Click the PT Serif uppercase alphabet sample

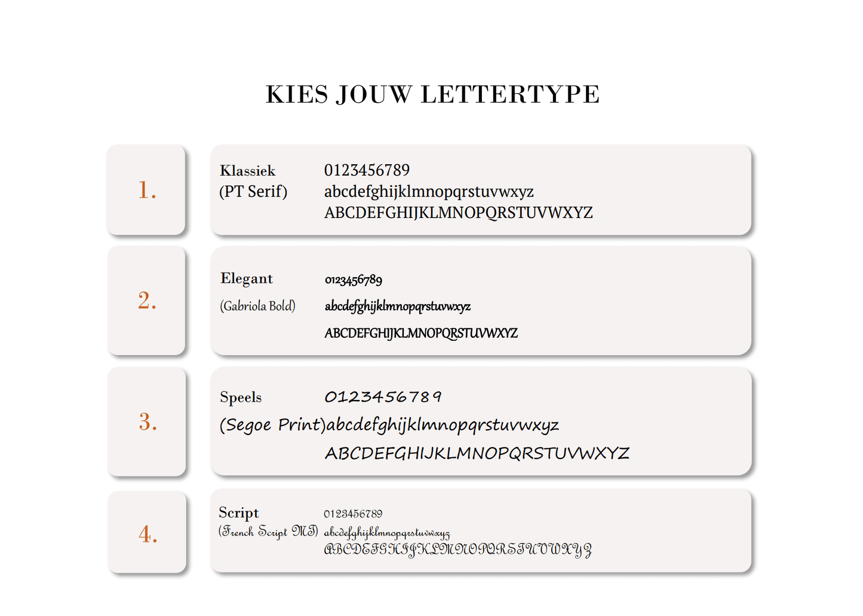click(458, 212)
